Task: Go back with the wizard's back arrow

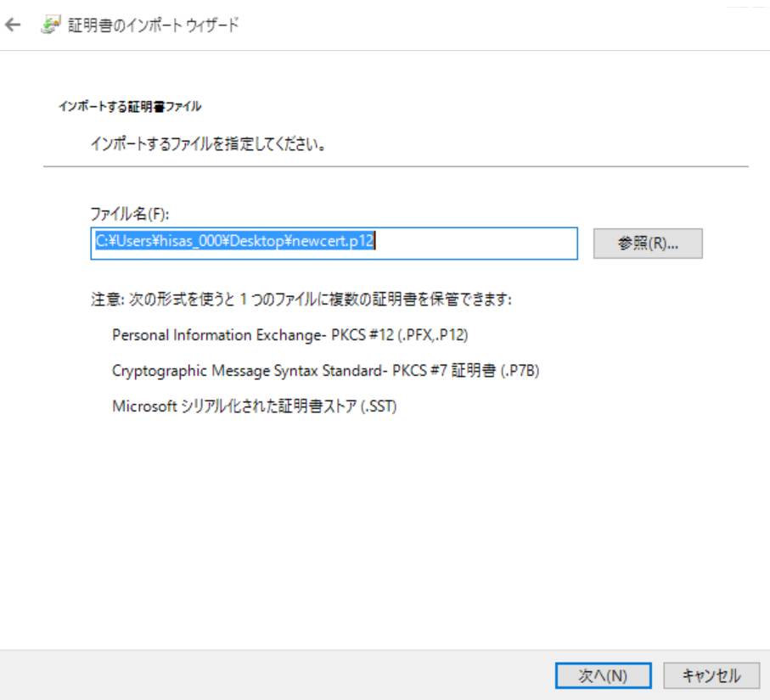Action: tap(14, 25)
